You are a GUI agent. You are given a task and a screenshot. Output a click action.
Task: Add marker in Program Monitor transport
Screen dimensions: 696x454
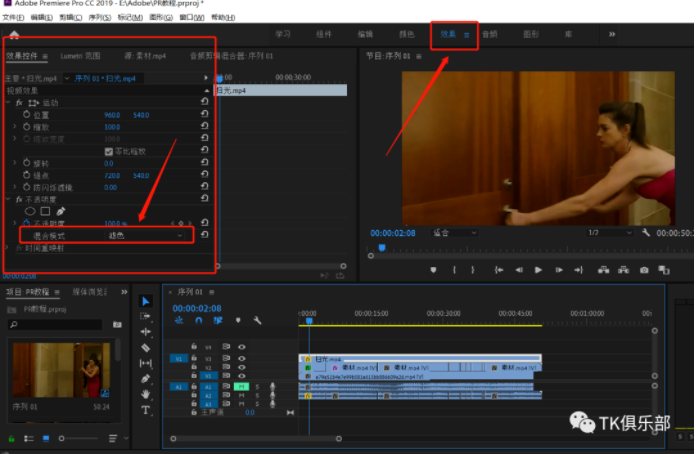click(x=433, y=270)
